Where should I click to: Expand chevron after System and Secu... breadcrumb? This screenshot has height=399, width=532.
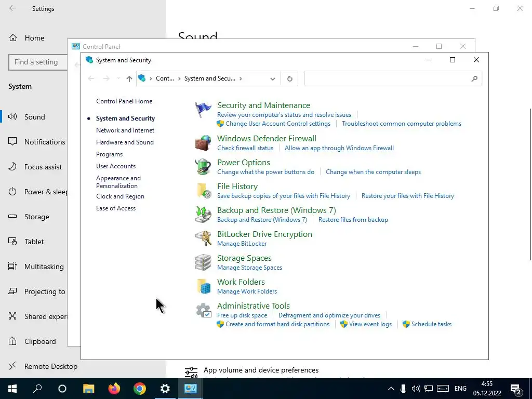241,79
